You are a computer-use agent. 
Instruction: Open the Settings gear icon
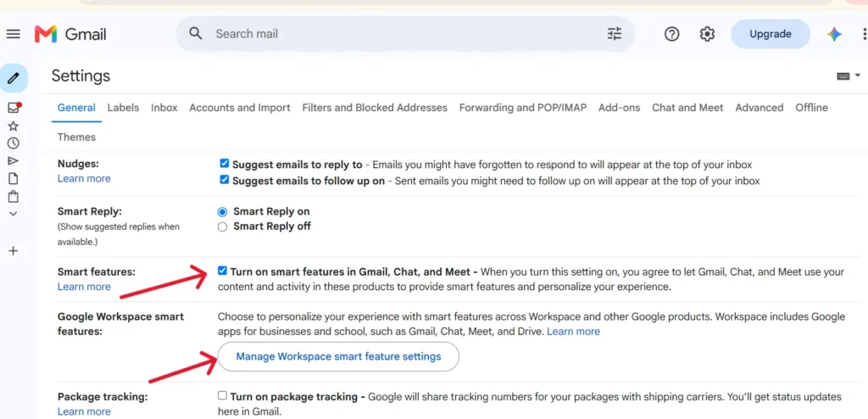[707, 35]
